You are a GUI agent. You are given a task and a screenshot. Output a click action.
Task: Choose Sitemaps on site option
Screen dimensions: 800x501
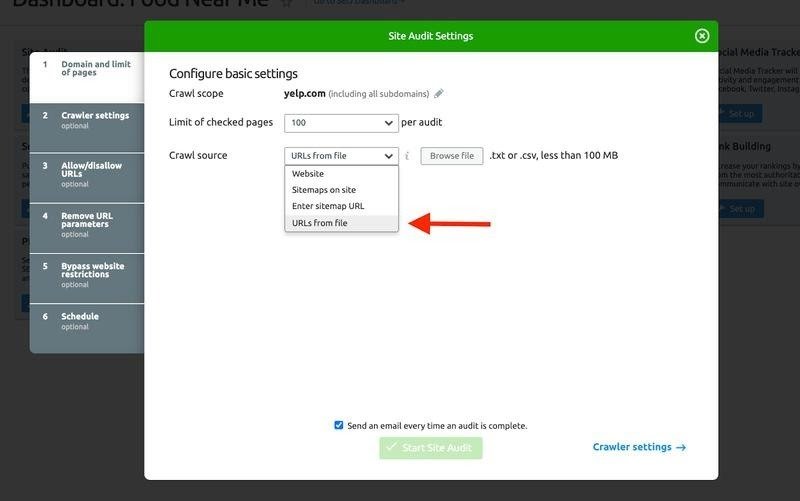(341, 190)
